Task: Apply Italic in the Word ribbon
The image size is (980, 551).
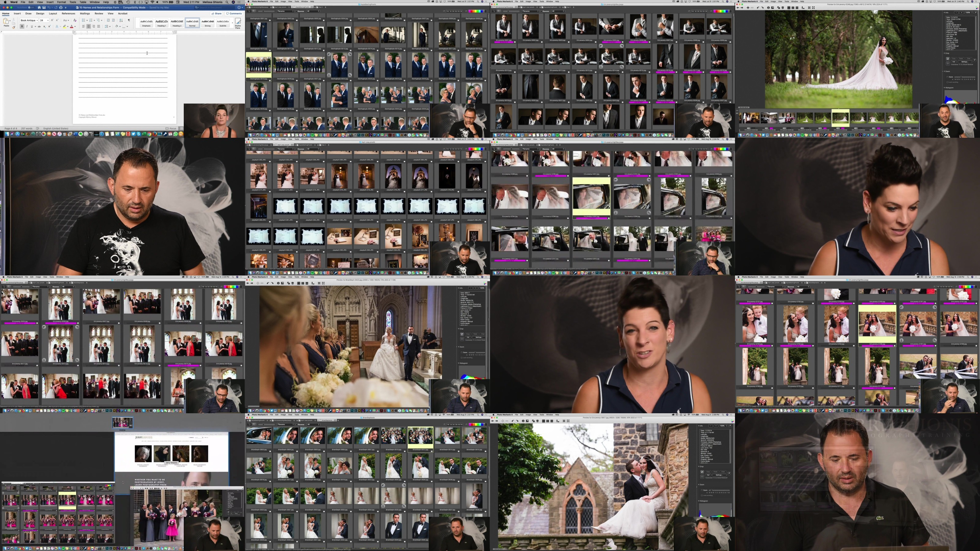Action: coord(27,26)
